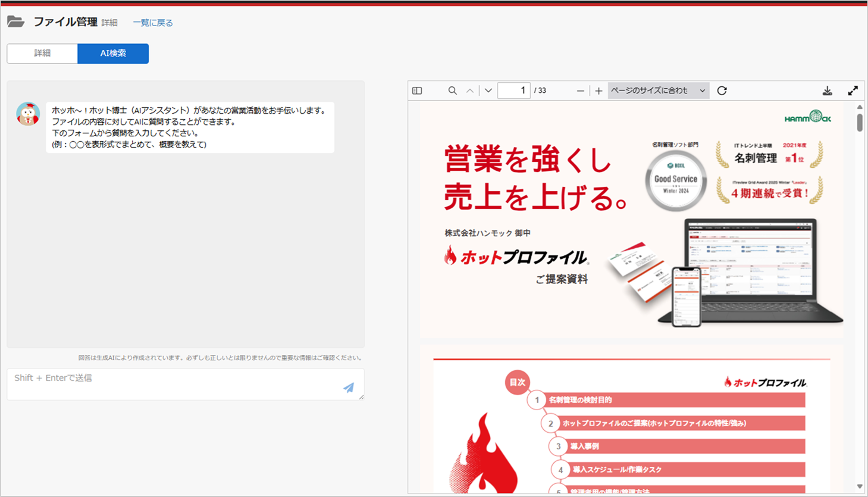868x497 pixels.
Task: Click the ファイル管理 page heading
Action: pos(65,22)
